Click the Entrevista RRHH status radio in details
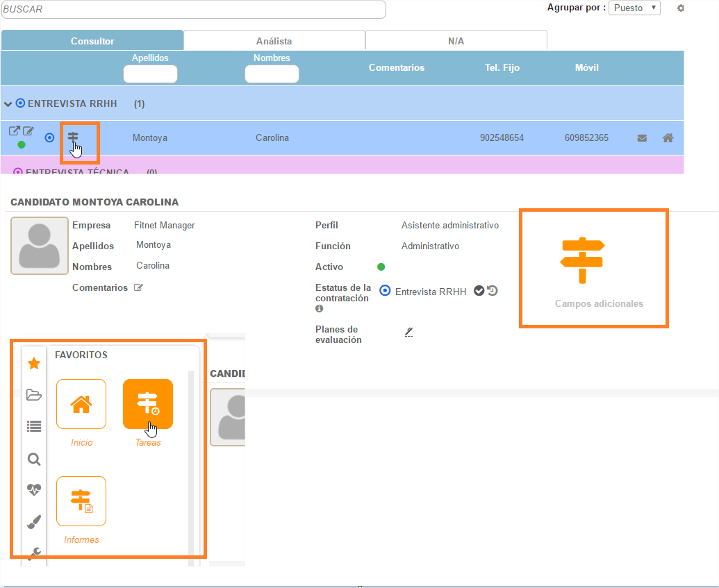Image resolution: width=719 pixels, height=588 pixels. 385,291
